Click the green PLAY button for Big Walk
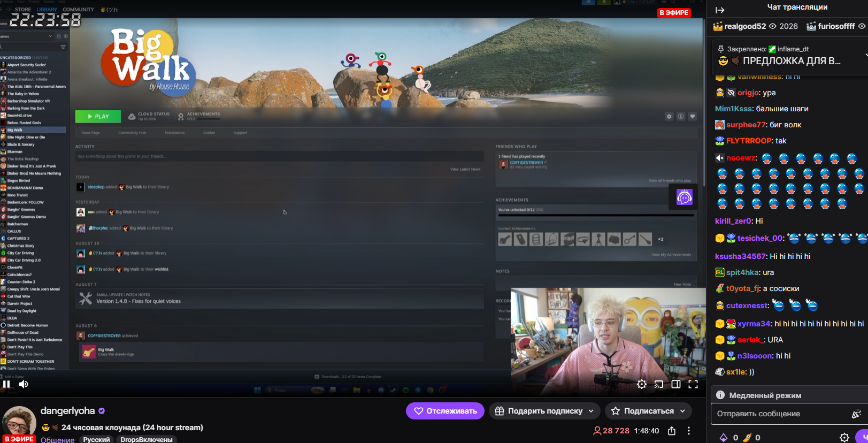This screenshot has height=443, width=868. pyautogui.click(x=98, y=116)
